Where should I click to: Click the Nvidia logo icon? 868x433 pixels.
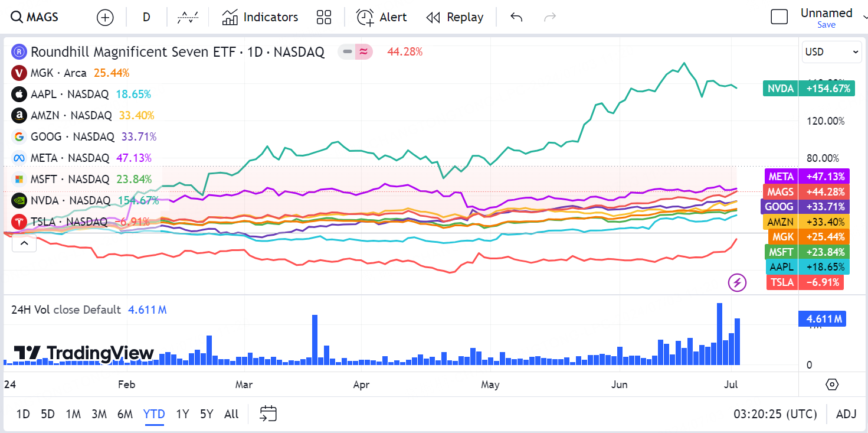[x=19, y=200]
